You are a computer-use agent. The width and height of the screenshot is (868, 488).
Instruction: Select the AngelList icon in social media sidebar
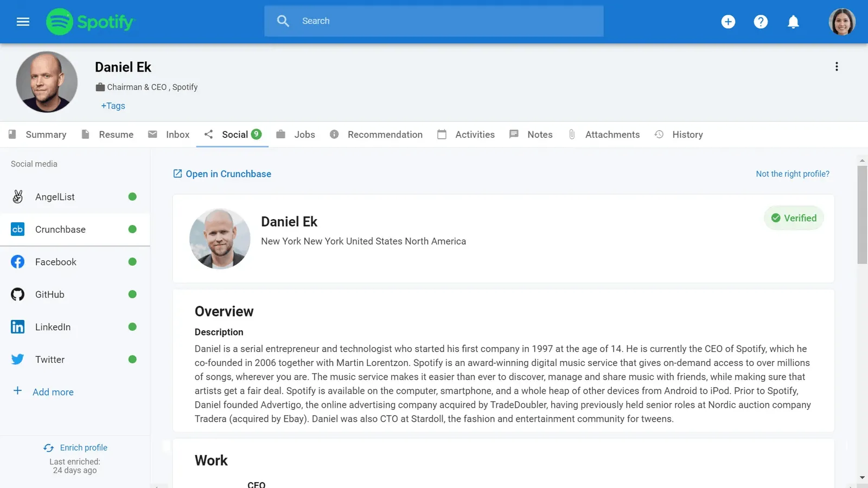coord(17,196)
